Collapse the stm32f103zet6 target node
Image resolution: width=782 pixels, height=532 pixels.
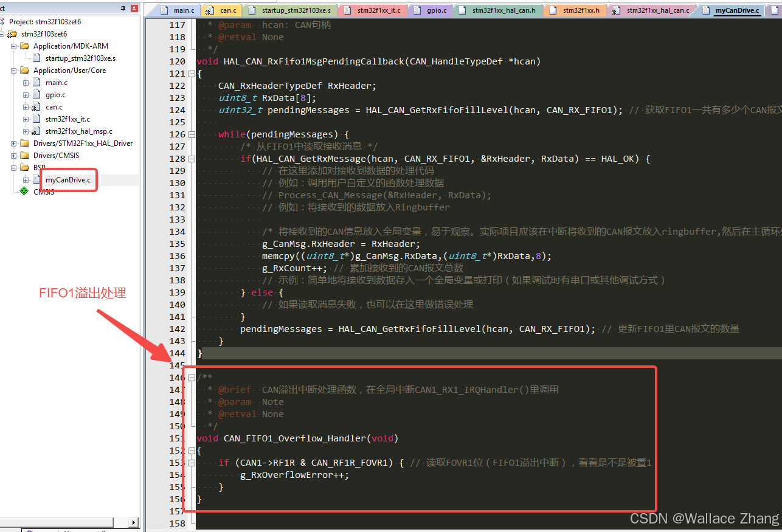[2, 34]
